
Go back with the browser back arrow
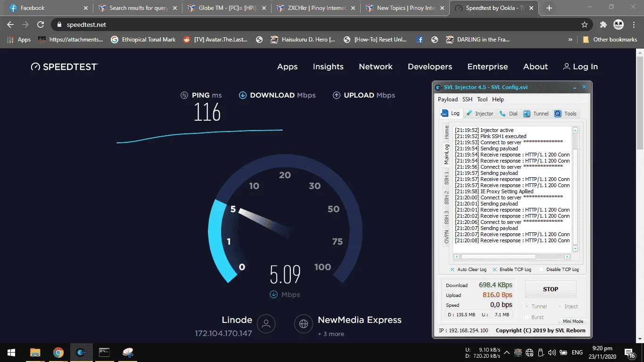coord(10,25)
